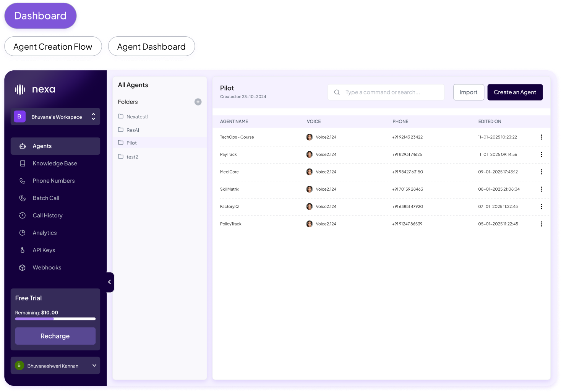
Task: Open options menu for SkillMatrix row
Action: coord(541,189)
